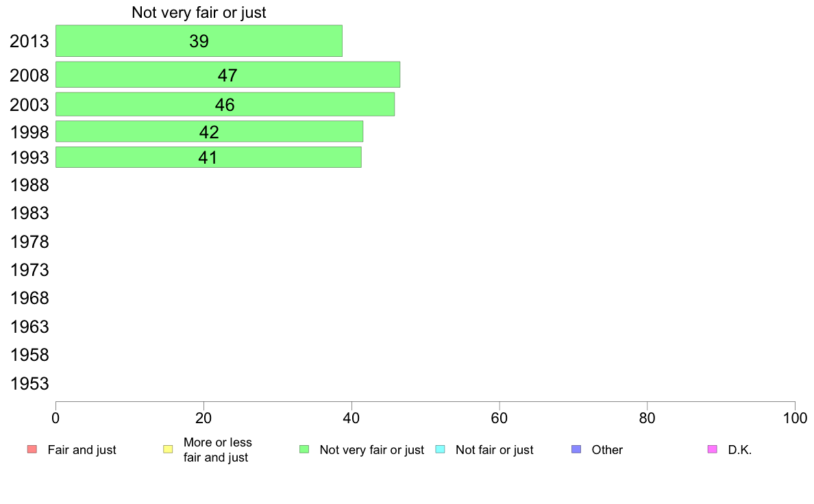Select the 2008 bar showing 47
The height and width of the screenshot is (504, 814).
(x=228, y=75)
